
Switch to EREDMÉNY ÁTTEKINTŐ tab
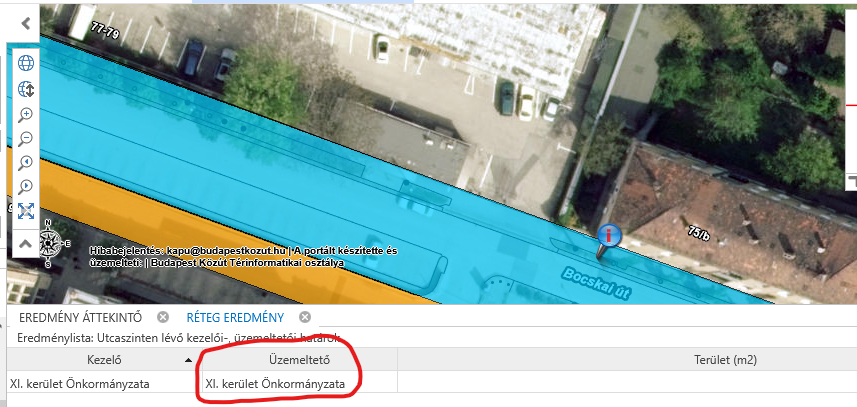pyautogui.click(x=80, y=317)
